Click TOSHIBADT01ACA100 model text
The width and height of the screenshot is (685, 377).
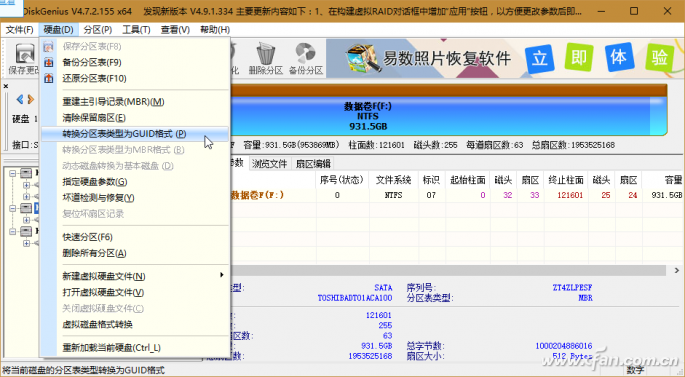(355, 298)
